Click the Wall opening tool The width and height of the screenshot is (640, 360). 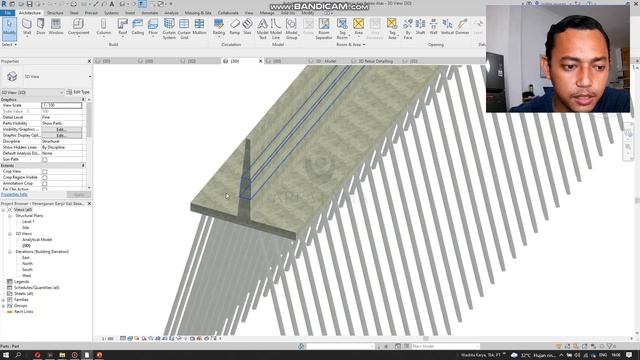click(433, 27)
